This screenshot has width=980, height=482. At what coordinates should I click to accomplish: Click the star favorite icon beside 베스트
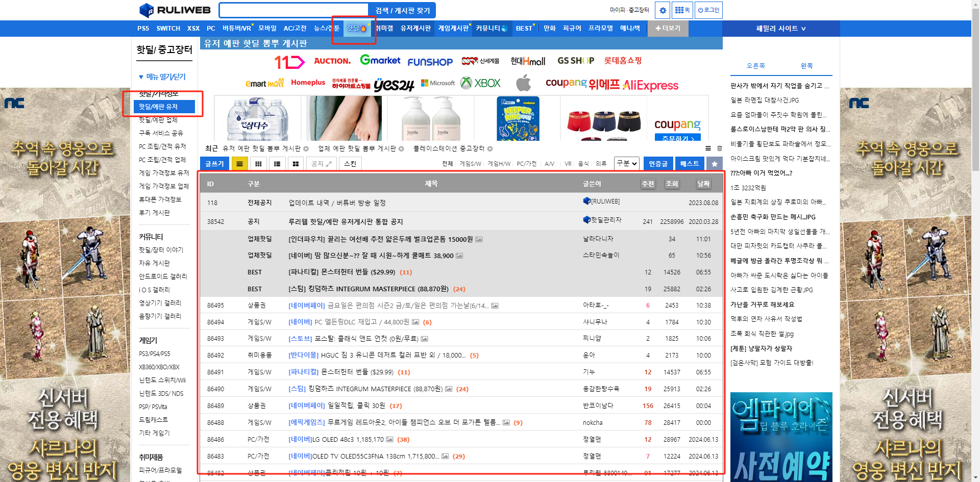tap(715, 164)
